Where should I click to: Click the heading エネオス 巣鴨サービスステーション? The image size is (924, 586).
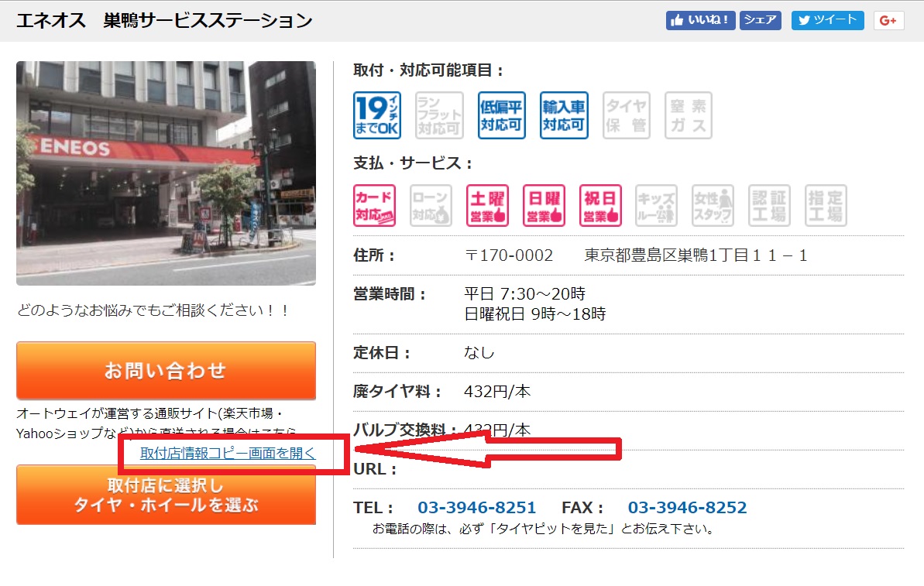[x=164, y=21]
